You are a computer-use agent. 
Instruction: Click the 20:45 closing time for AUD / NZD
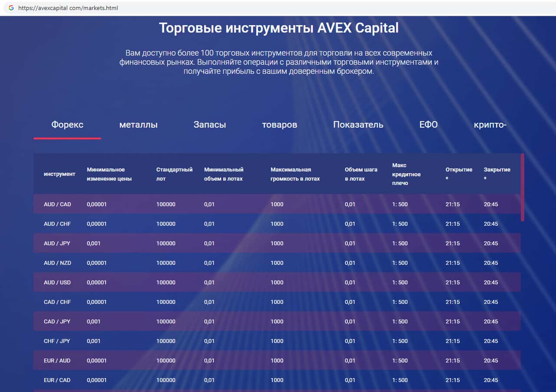(x=491, y=263)
